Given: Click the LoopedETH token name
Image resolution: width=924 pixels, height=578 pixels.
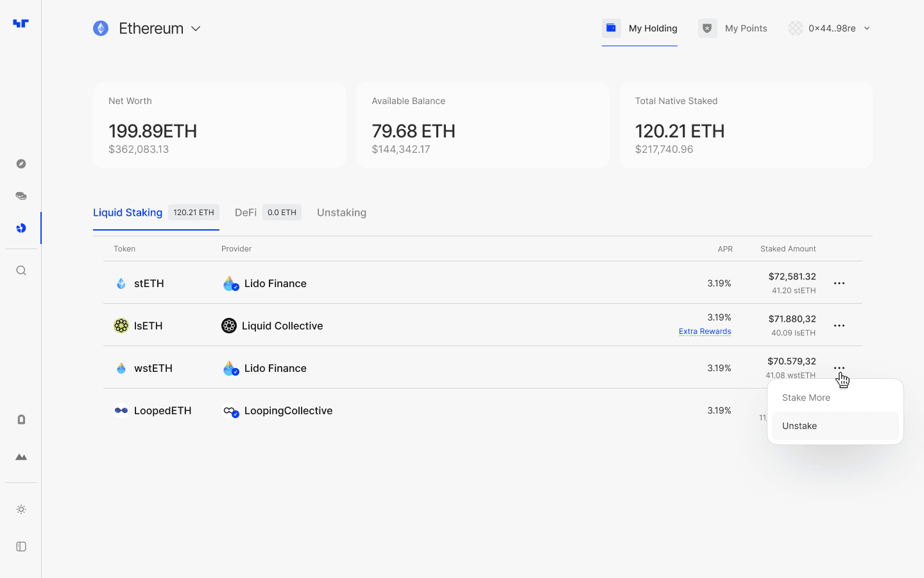Looking at the screenshot, I should pos(162,410).
